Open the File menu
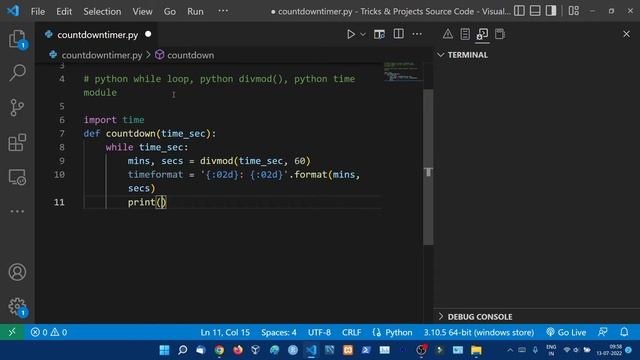This screenshot has width=640, height=360. [x=38, y=11]
